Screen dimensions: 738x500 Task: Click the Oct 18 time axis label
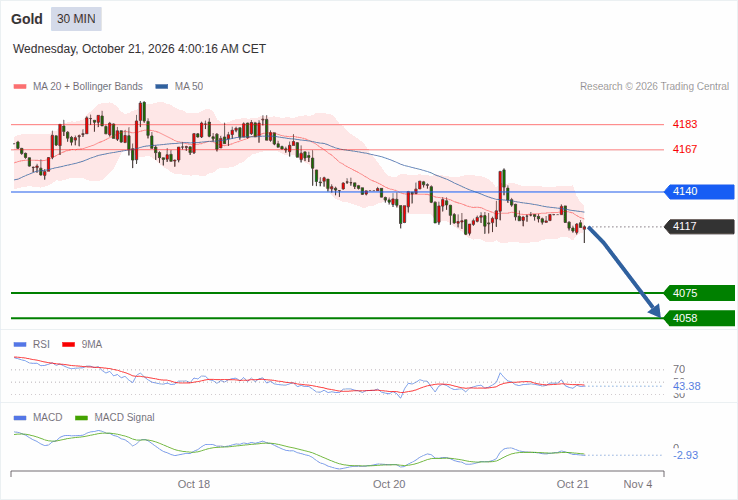(194, 484)
